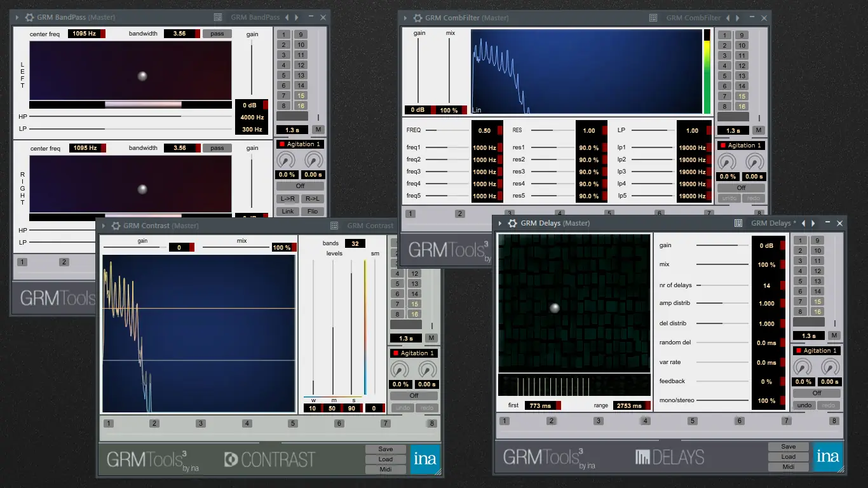Toggle the Off button in CombFilter window
The width and height of the screenshot is (868, 488).
(741, 187)
